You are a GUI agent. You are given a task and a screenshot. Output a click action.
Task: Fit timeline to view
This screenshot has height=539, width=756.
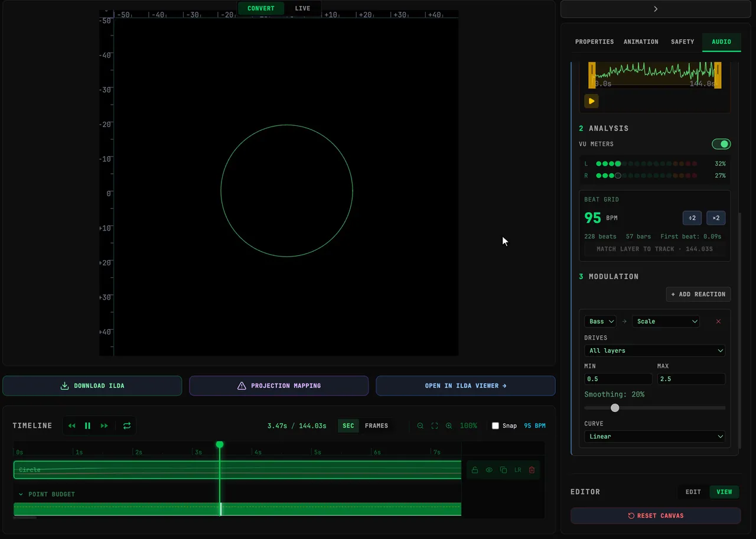coord(435,426)
